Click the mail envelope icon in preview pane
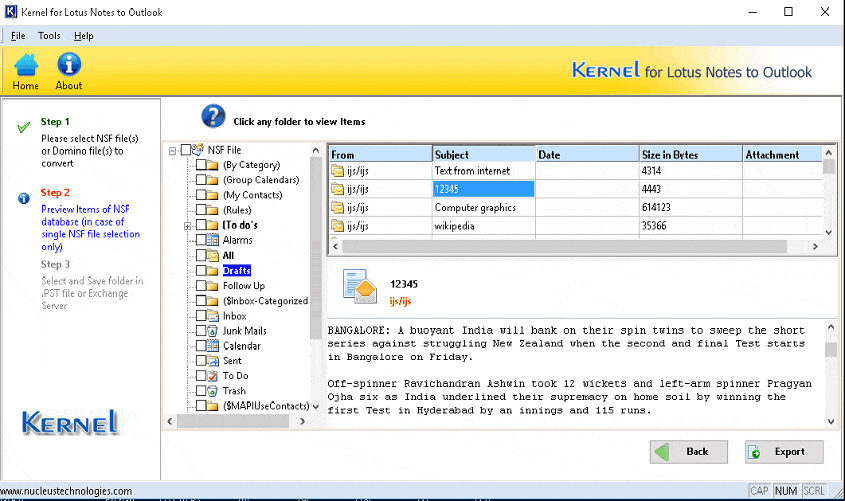 tap(359, 286)
